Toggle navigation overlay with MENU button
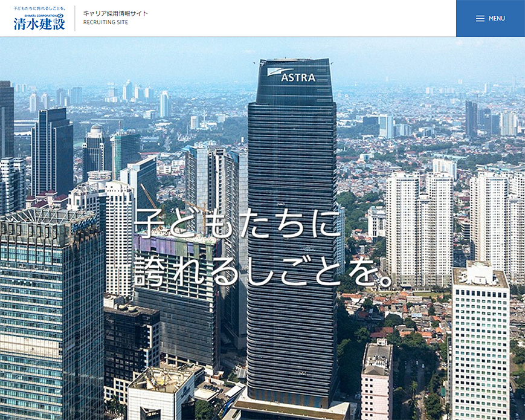 [x=489, y=18]
